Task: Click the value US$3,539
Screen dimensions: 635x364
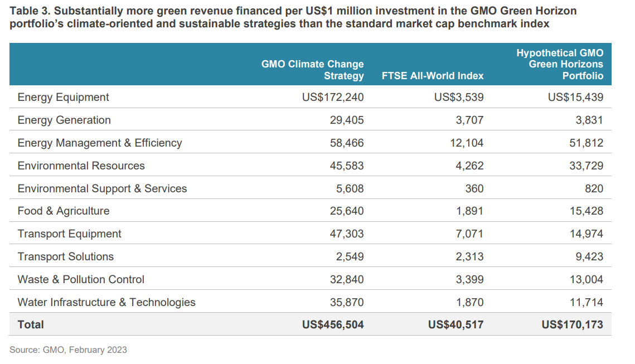Action: click(459, 97)
